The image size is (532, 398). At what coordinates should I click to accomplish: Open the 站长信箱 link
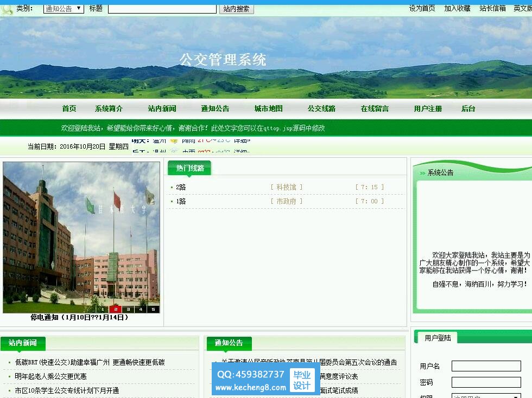tap(493, 9)
